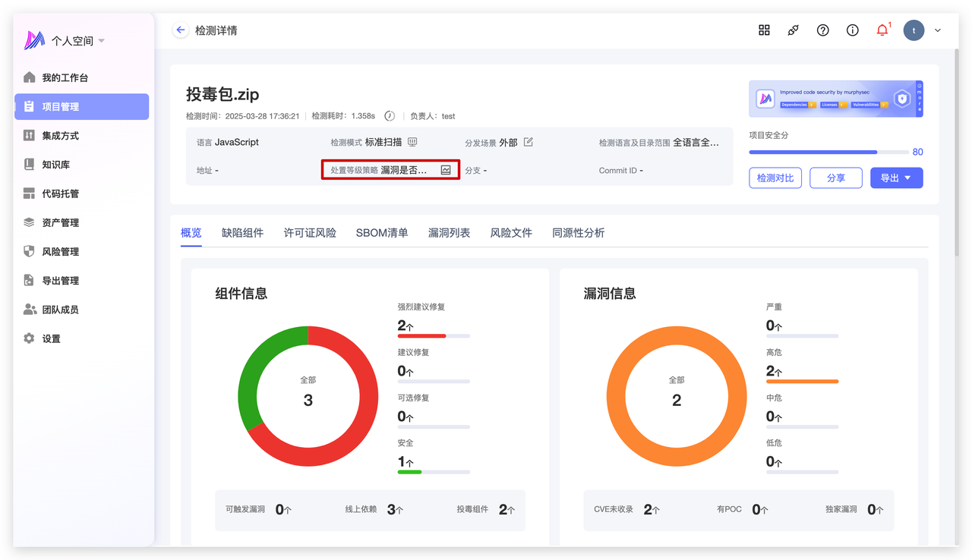Open the 导出 export dropdown button
Image resolution: width=972 pixels, height=560 pixels.
(896, 178)
